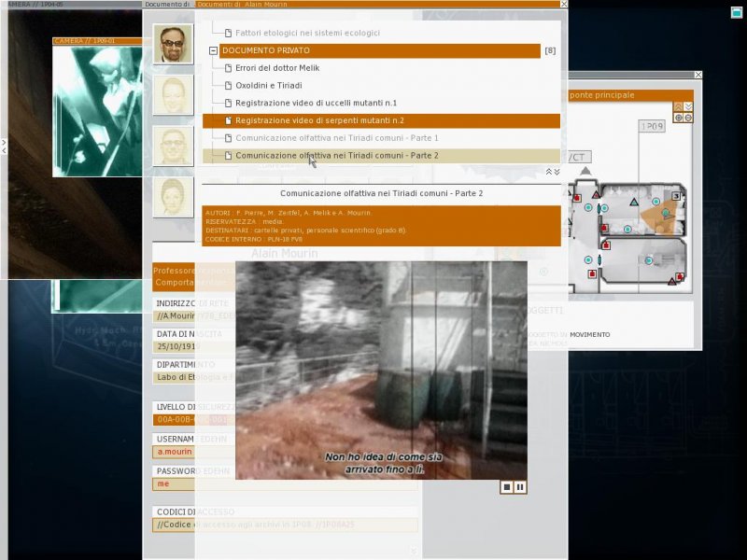Go down a map level with down chevron
This screenshot has height=560, width=747.
(x=688, y=106)
